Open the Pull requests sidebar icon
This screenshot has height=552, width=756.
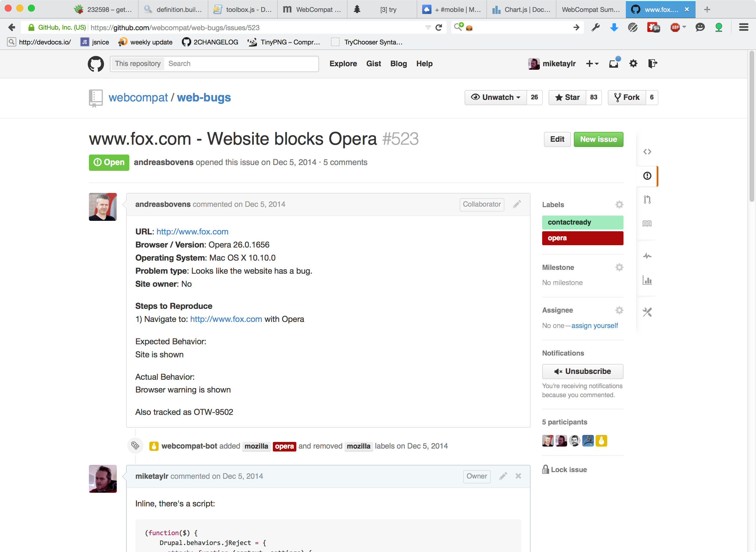647,200
